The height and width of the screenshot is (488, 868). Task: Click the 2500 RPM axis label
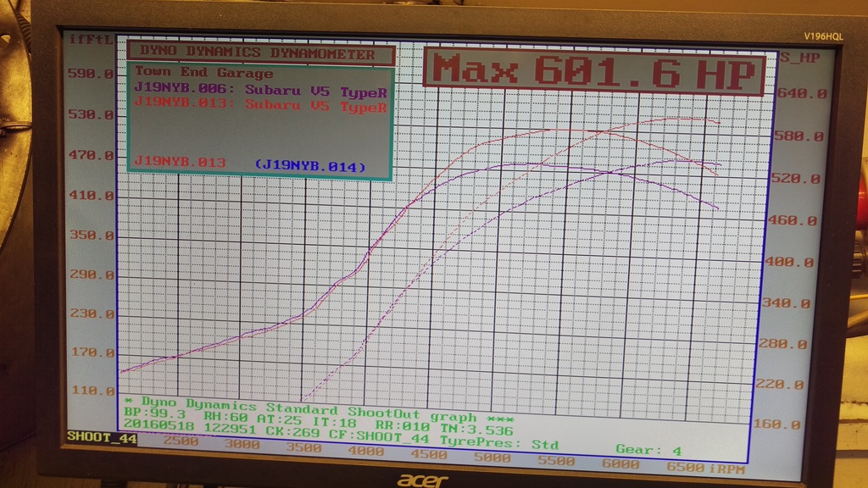click(x=181, y=441)
